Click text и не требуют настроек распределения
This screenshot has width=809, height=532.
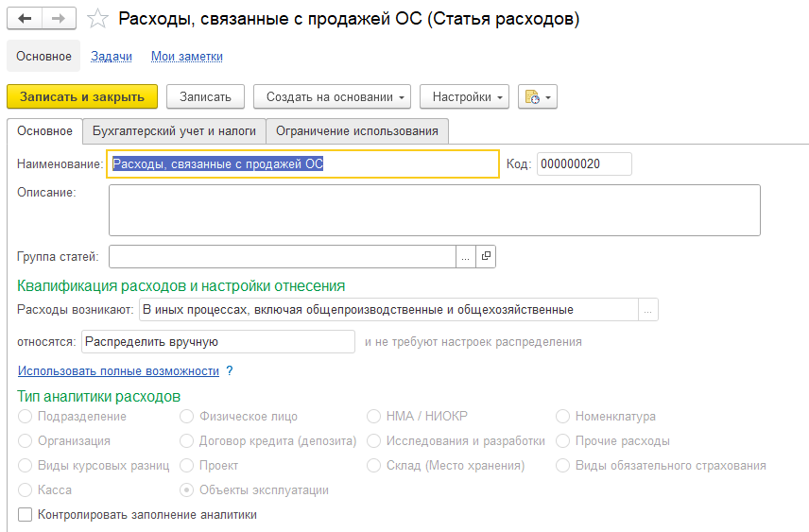click(x=473, y=342)
